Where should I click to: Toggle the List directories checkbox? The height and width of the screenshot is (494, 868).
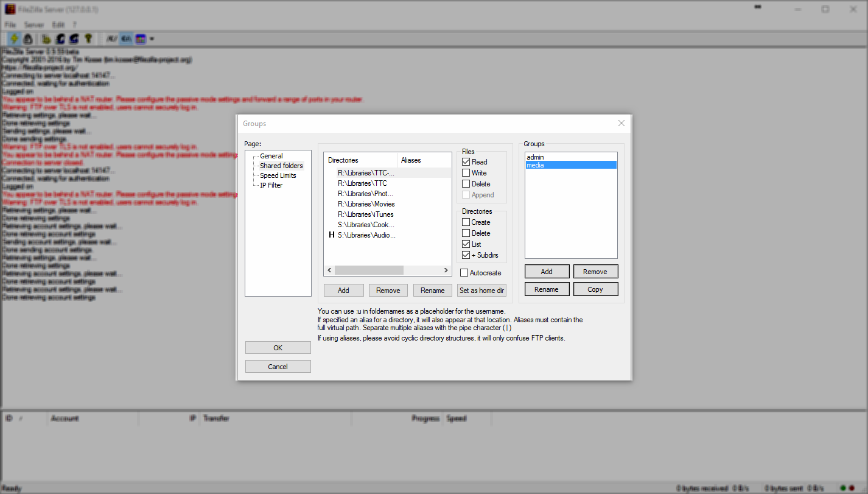pos(466,244)
